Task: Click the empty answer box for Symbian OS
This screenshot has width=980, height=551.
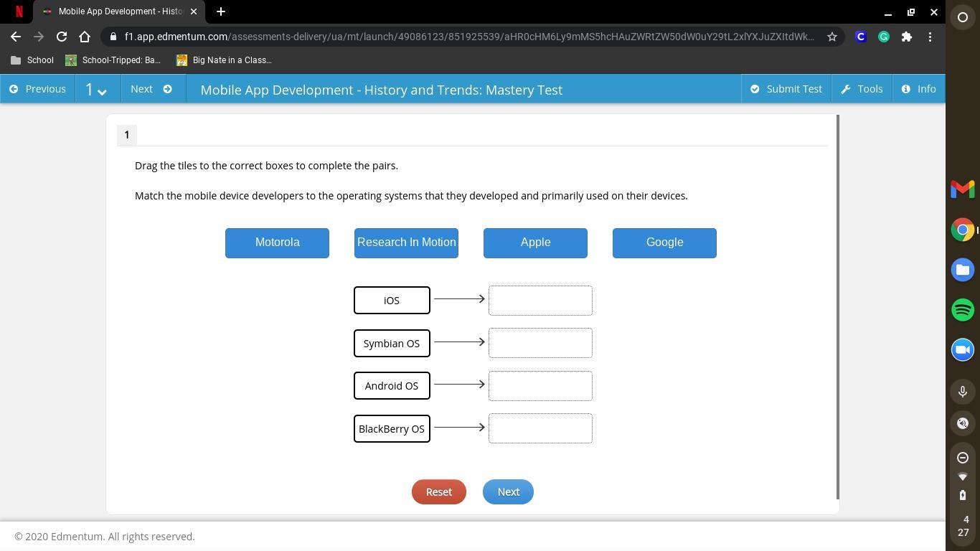Action: point(540,343)
